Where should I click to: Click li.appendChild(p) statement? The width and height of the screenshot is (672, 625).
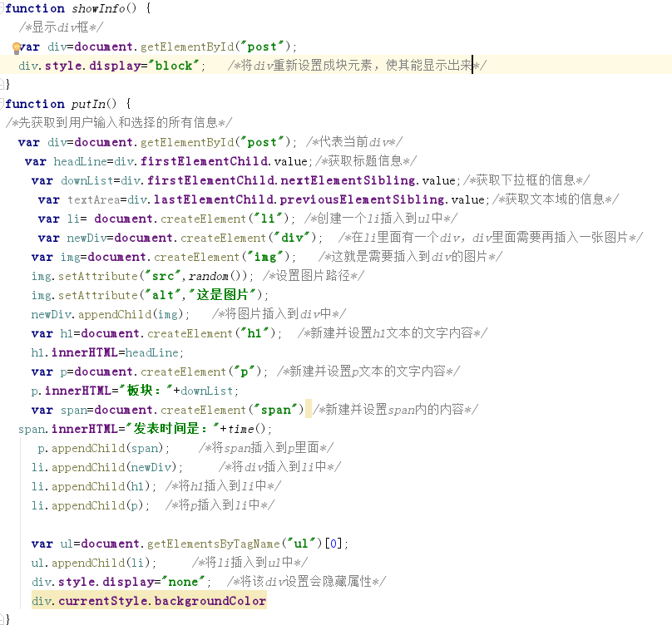(x=91, y=505)
